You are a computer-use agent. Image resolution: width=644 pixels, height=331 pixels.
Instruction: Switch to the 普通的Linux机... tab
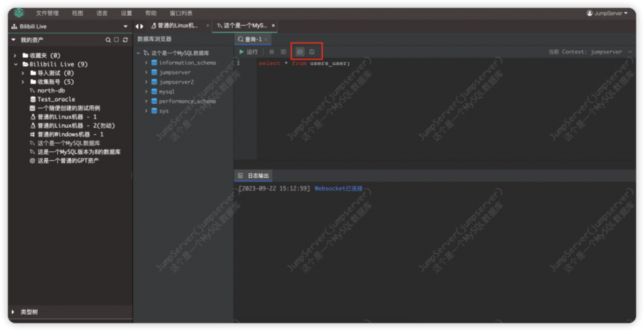(177, 25)
